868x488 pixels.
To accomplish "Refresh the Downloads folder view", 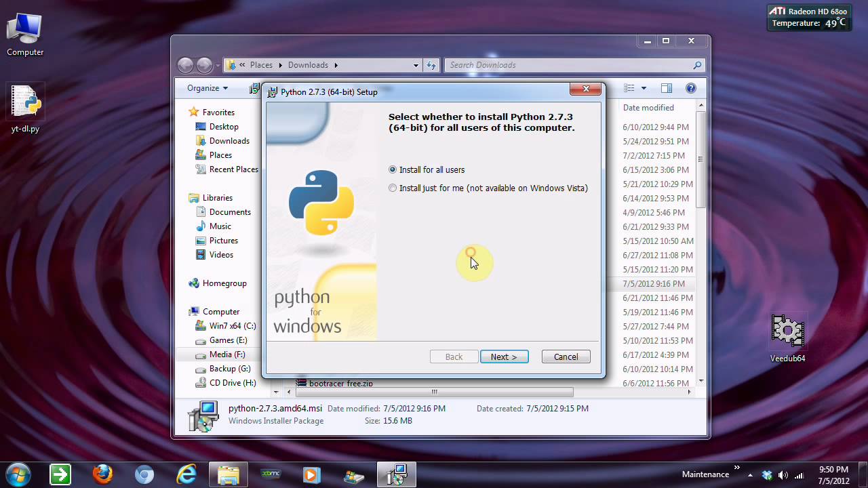I will 431,65.
